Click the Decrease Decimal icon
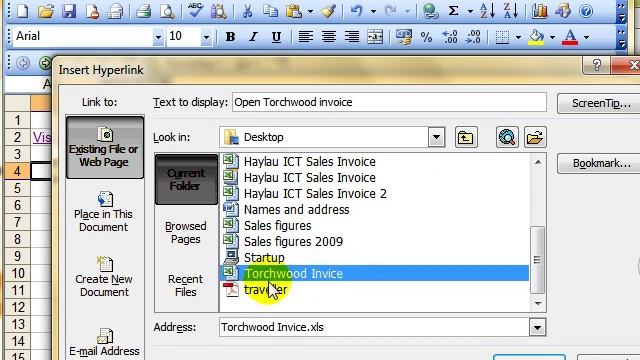The image size is (640, 360). point(473,37)
